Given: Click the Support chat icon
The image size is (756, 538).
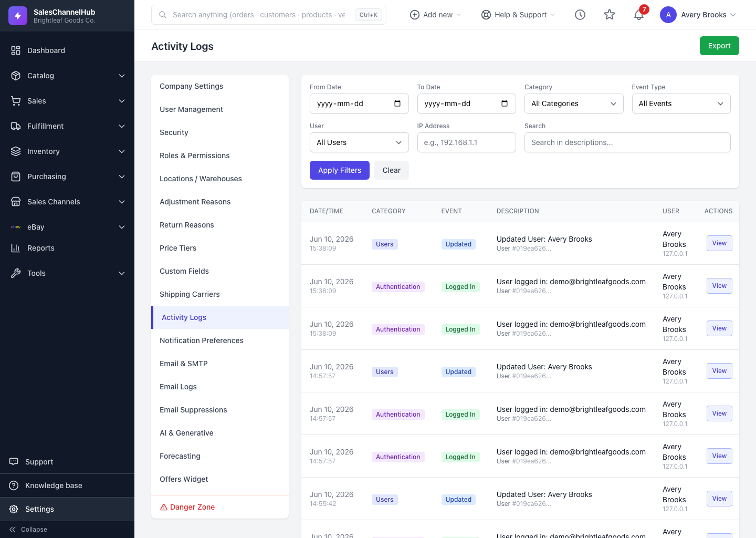Looking at the screenshot, I should [x=14, y=462].
